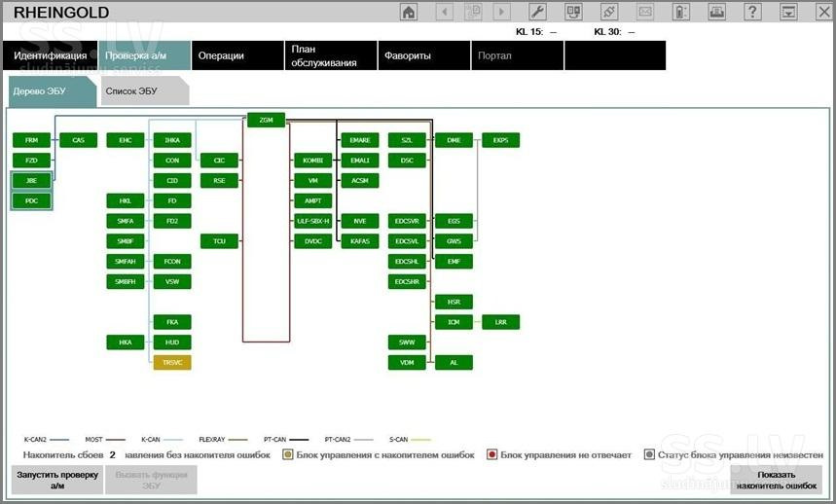This screenshot has width=836, height=504.
Task: Open the help question mark icon
Action: 752,12
